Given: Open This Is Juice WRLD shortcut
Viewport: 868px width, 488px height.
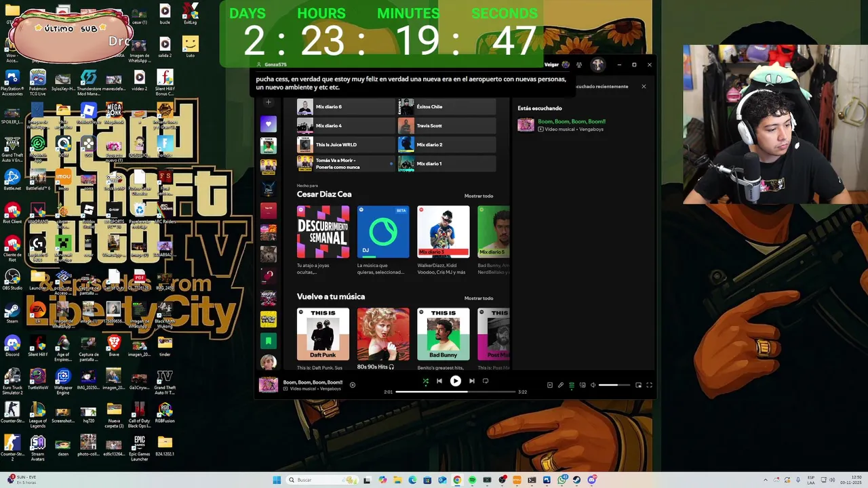Looking at the screenshot, I should pos(344,144).
